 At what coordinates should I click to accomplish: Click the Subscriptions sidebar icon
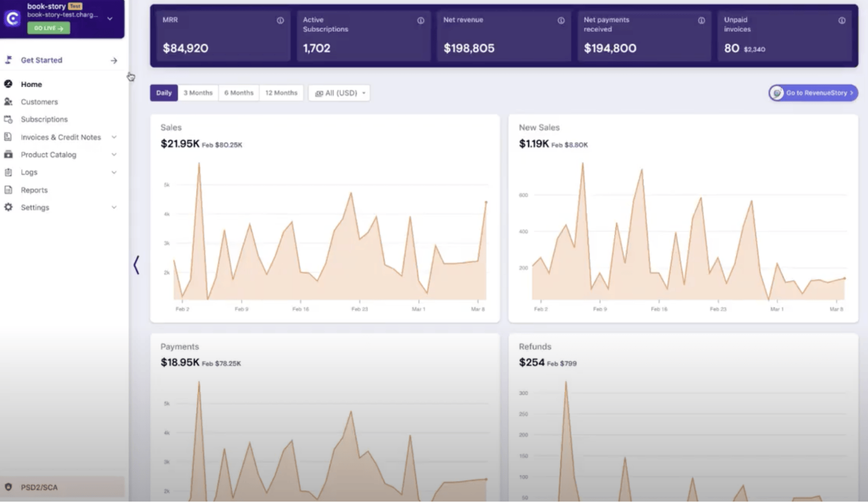(9, 119)
